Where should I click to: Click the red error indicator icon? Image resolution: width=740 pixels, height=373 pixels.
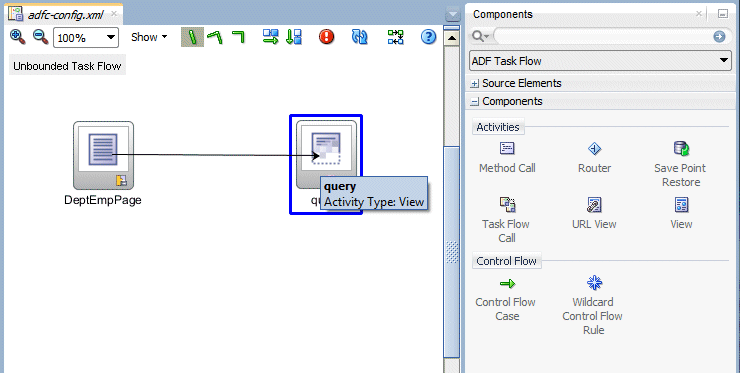coord(326,37)
